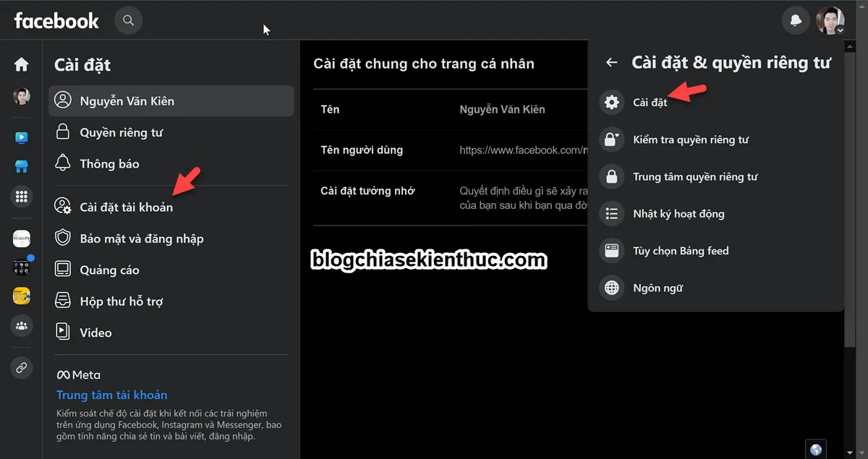Open Cài đặt tài khoản settings section

[126, 207]
